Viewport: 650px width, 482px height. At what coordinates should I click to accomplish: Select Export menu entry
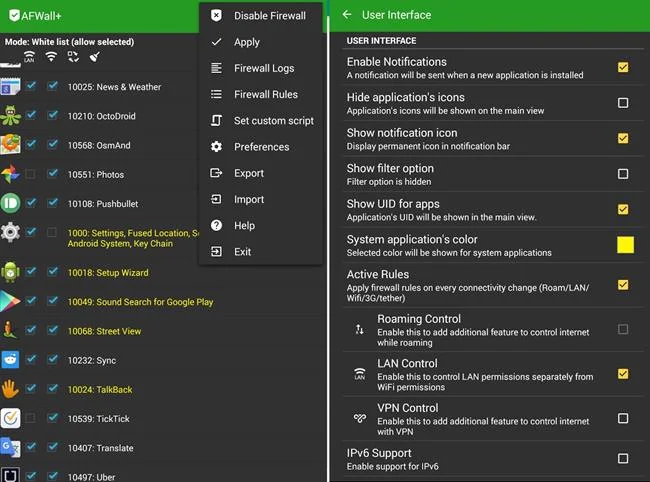pyautogui.click(x=261, y=173)
